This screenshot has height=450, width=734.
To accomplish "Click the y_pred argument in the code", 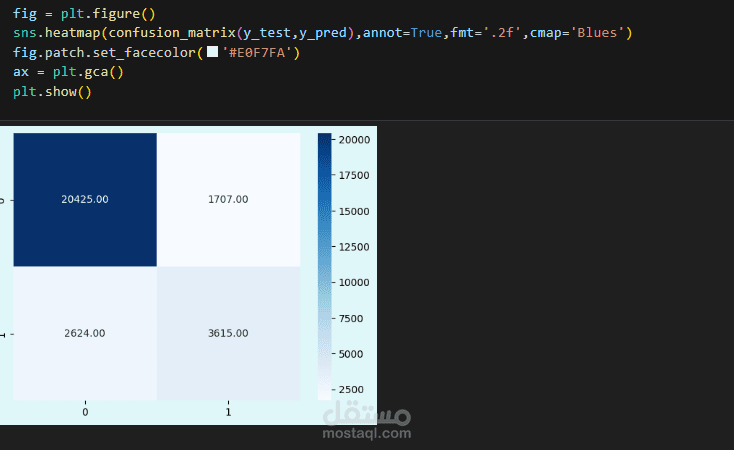I will point(323,33).
